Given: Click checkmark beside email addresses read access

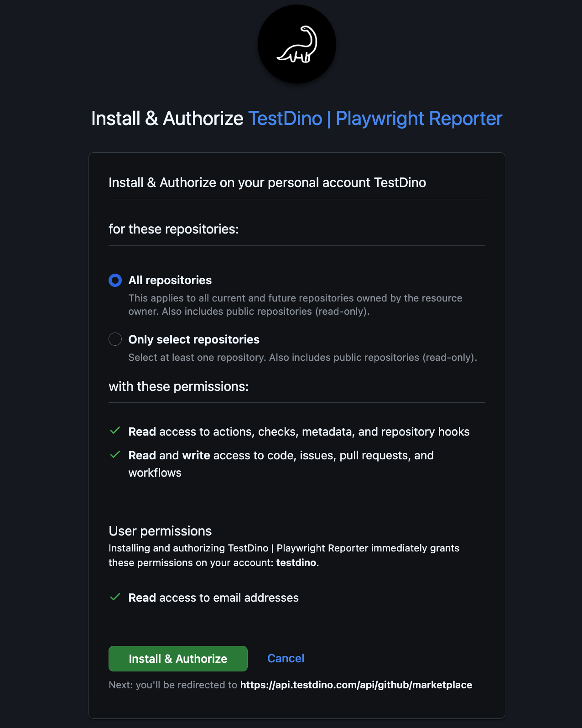Looking at the screenshot, I should [x=115, y=597].
